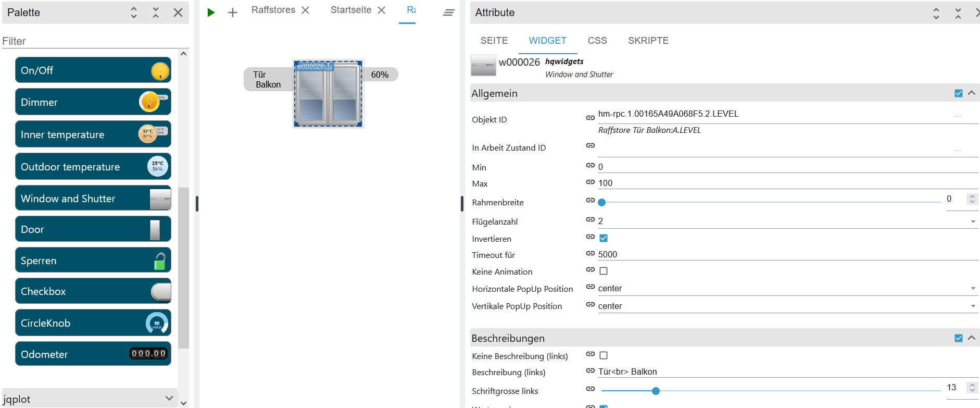
Task: Switch to the CSS tab
Action: [597, 41]
